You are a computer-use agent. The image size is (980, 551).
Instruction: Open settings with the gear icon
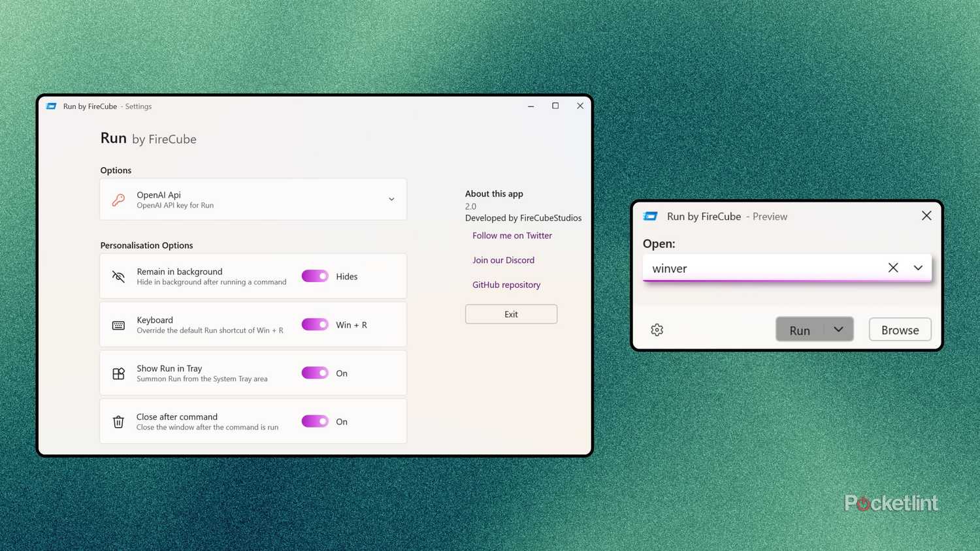point(657,330)
